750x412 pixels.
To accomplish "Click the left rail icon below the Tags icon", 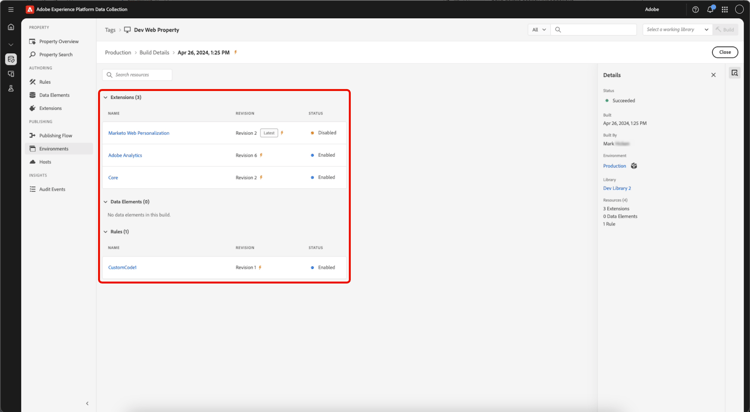I will [11, 74].
